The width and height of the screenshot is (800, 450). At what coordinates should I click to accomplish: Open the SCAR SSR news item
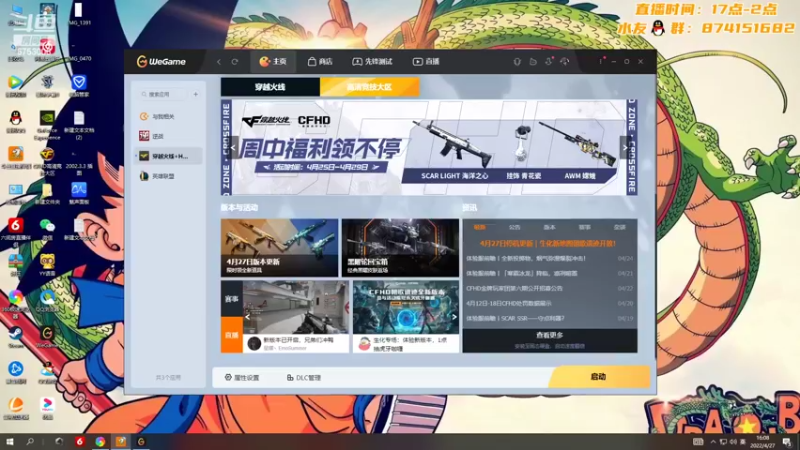coord(549,318)
